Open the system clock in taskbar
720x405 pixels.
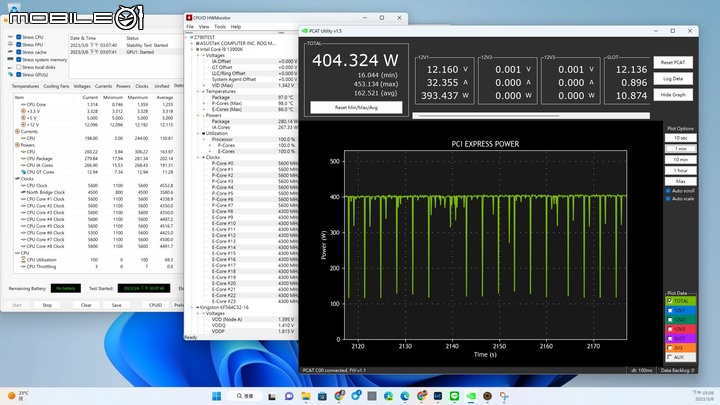coord(703,396)
